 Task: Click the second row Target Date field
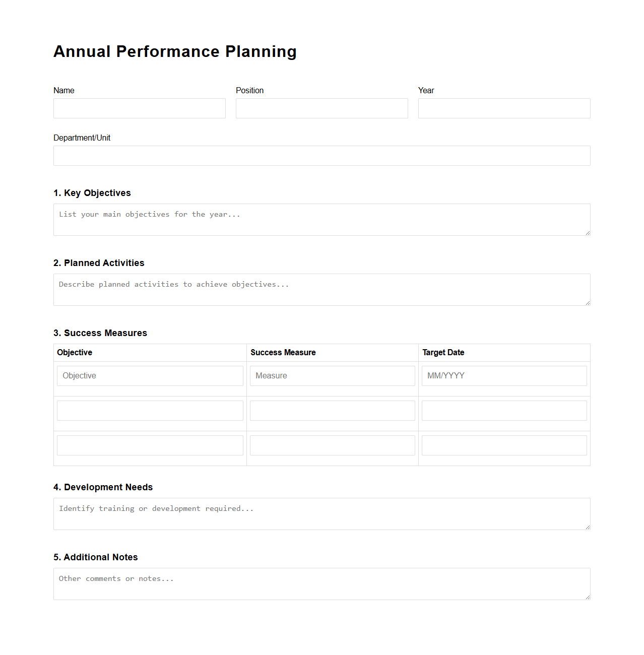pyautogui.click(x=504, y=410)
